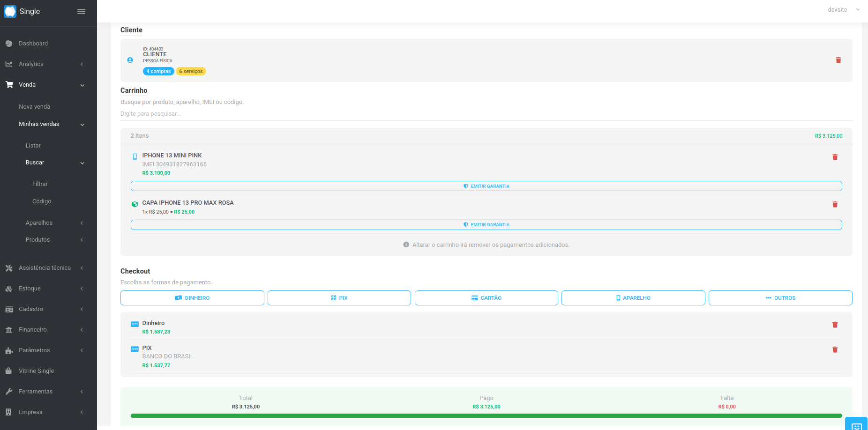This screenshot has height=430, width=868.
Task: Focus the cart product search field
Action: pyautogui.click(x=486, y=114)
